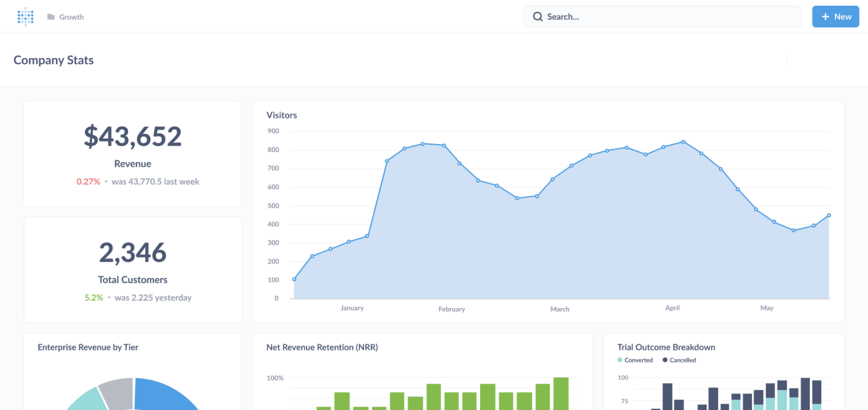Click the last data point on the Visitors line

pyautogui.click(x=829, y=215)
